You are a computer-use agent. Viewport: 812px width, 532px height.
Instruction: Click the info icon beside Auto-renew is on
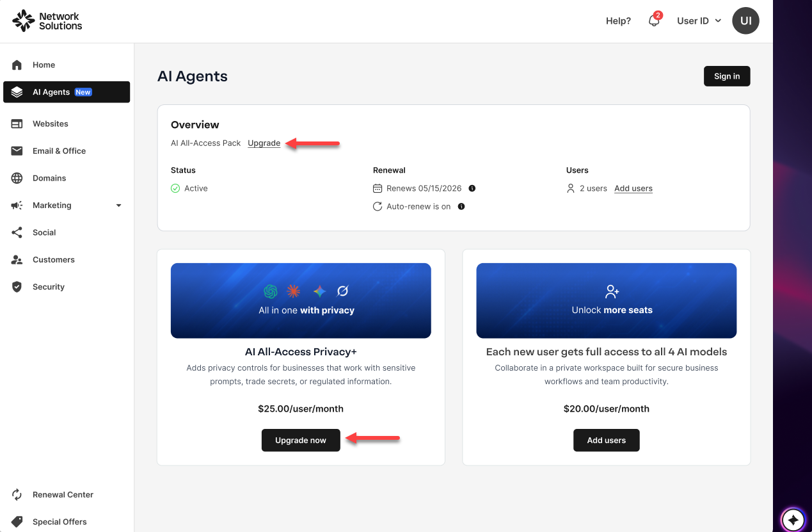[461, 207]
